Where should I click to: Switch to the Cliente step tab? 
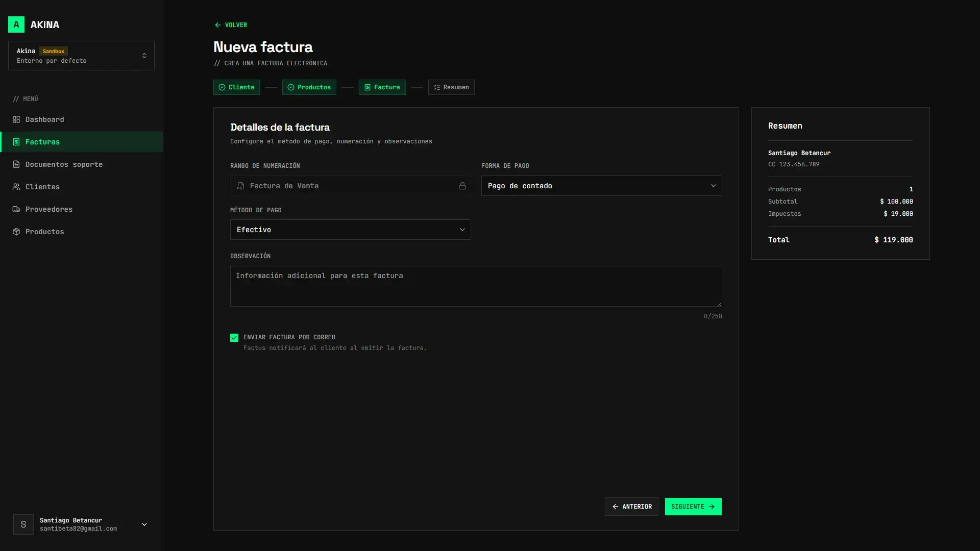click(x=236, y=87)
